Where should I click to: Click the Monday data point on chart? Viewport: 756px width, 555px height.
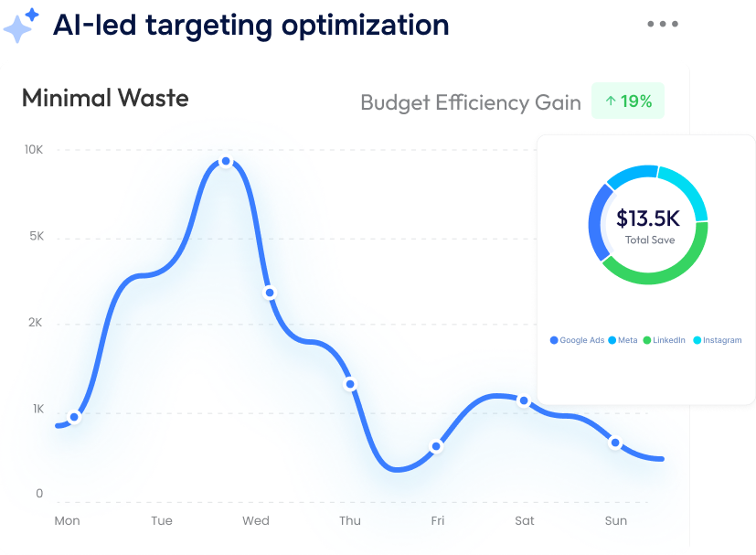(x=75, y=417)
